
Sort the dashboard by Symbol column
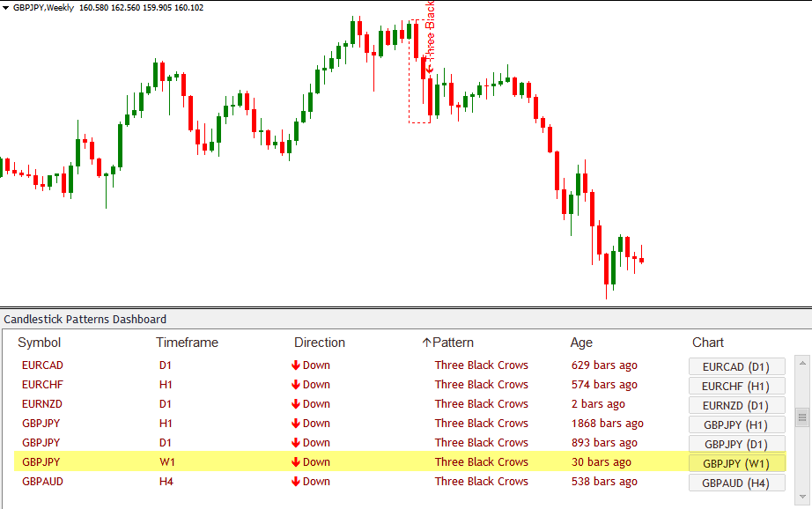40,343
